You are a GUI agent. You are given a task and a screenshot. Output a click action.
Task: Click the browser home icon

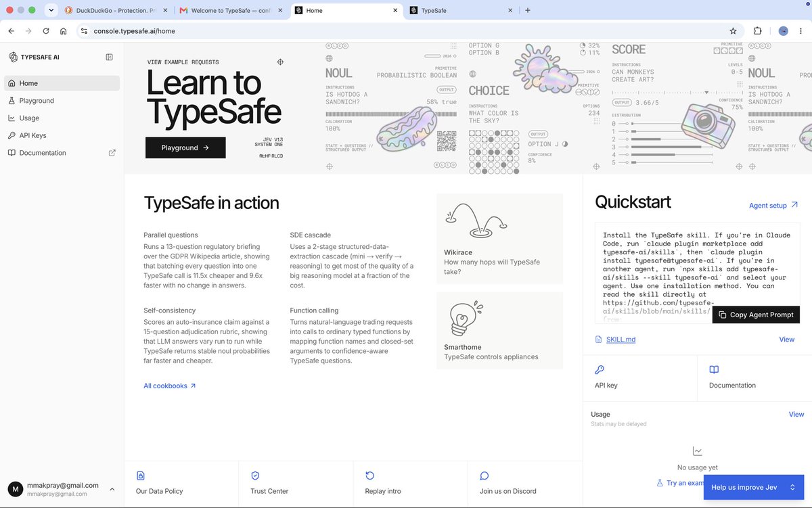(x=63, y=30)
